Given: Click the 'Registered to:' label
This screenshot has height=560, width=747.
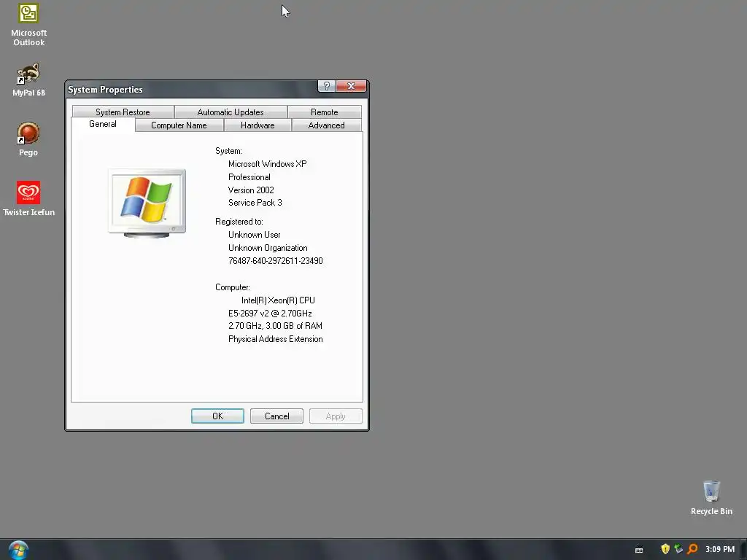Looking at the screenshot, I should coord(239,222).
